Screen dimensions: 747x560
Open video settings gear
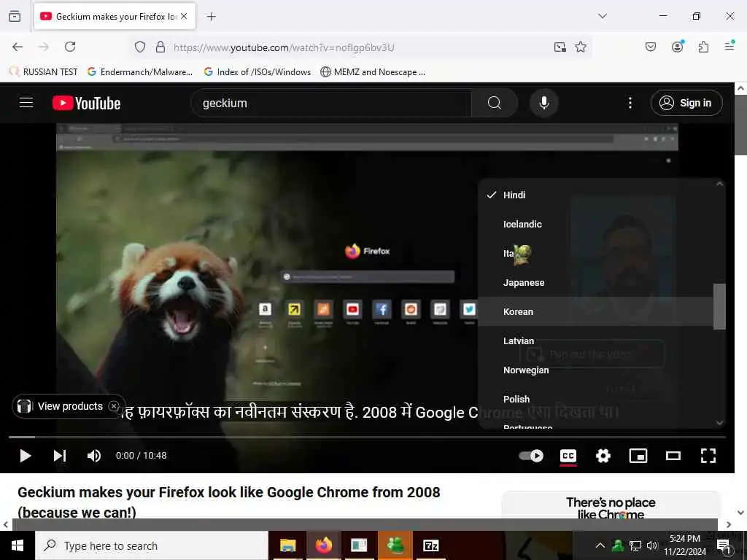[603, 456]
